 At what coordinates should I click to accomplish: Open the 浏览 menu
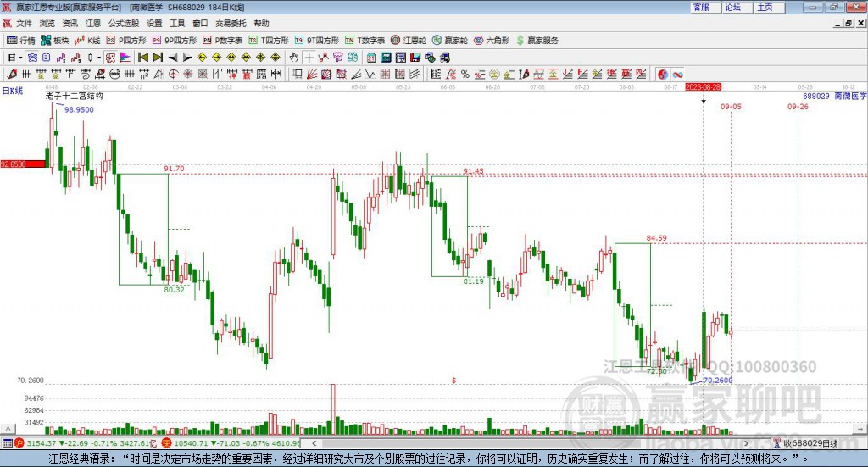(47, 23)
